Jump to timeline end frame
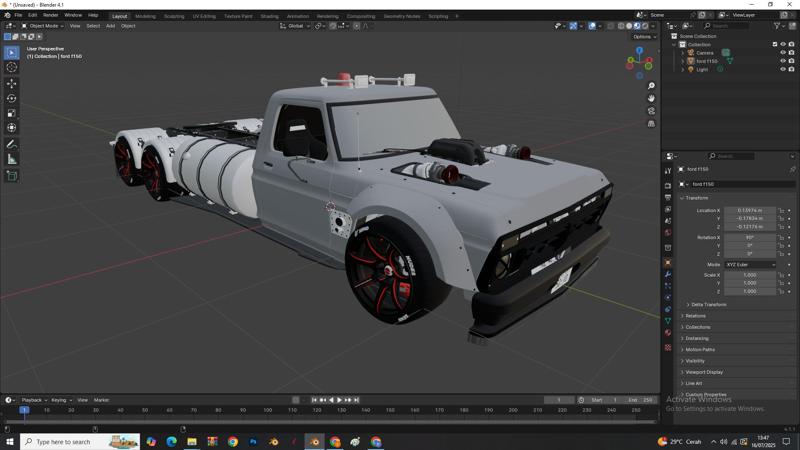 pos(357,400)
